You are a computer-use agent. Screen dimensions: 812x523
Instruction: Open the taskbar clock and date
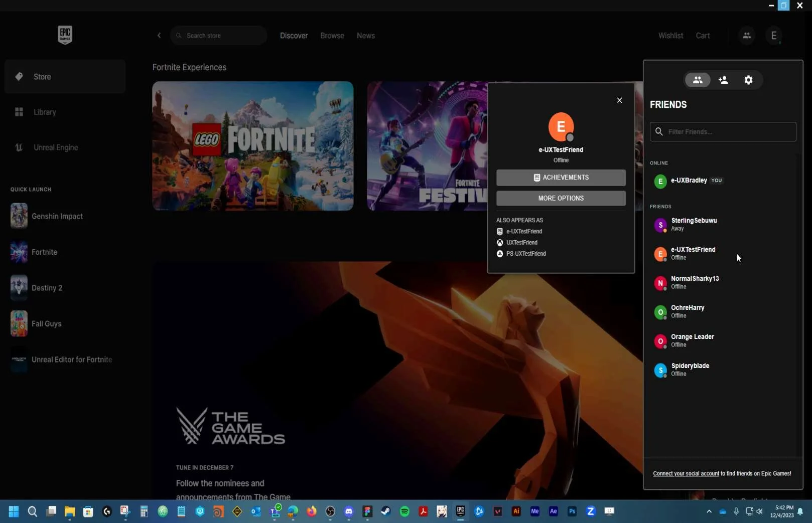tap(782, 511)
